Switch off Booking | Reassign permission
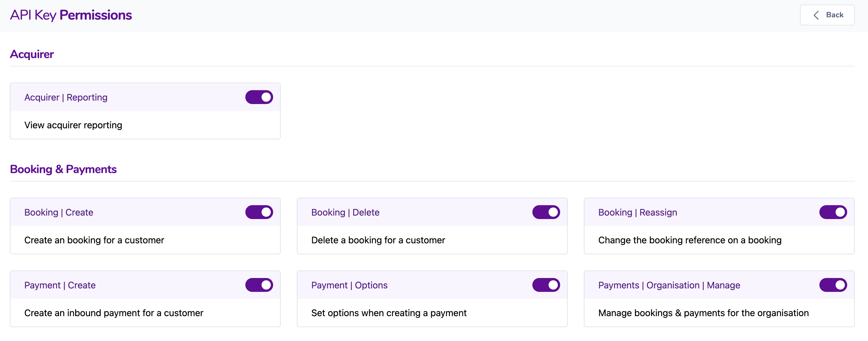 833,212
